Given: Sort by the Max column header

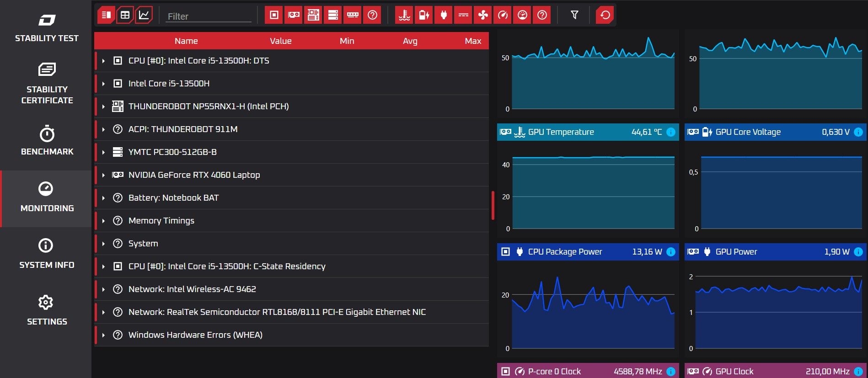Looking at the screenshot, I should click(473, 41).
